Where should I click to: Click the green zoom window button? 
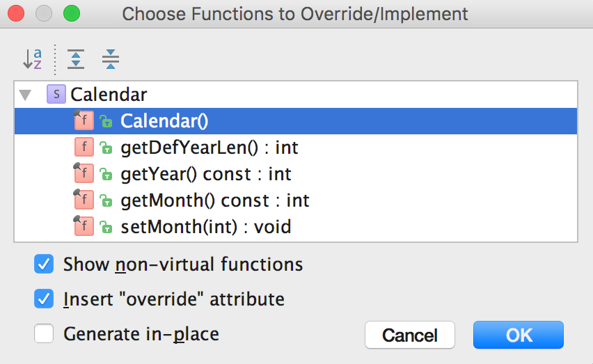coord(71,13)
